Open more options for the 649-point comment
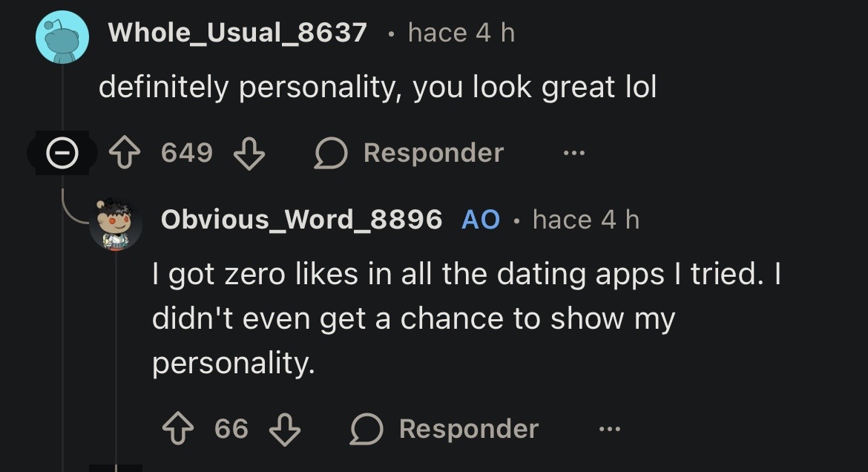The width and height of the screenshot is (868, 472). click(573, 154)
